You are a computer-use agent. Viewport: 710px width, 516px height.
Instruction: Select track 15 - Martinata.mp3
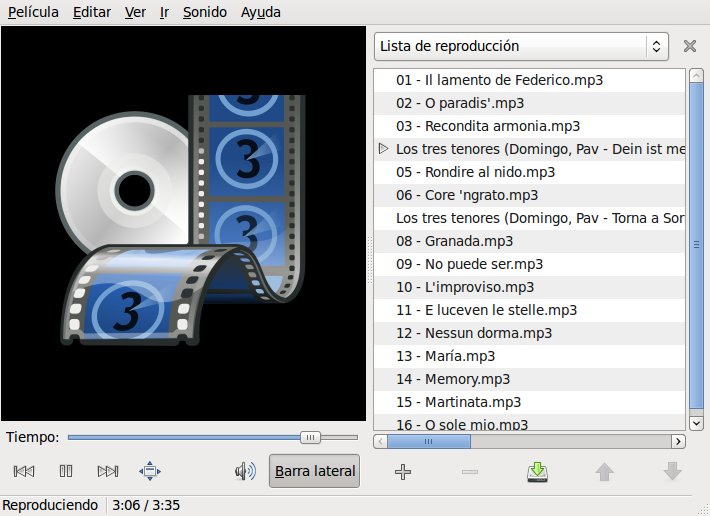[x=529, y=402]
